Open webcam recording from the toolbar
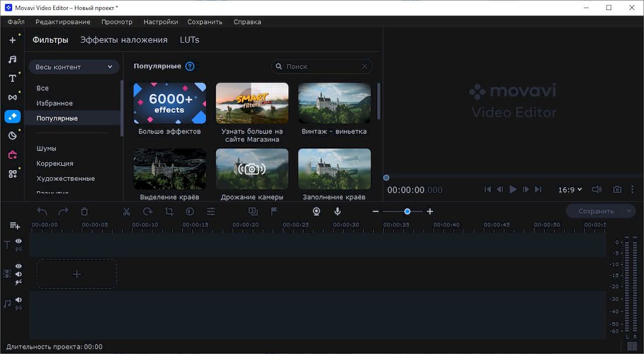This screenshot has width=644, height=354. click(316, 211)
